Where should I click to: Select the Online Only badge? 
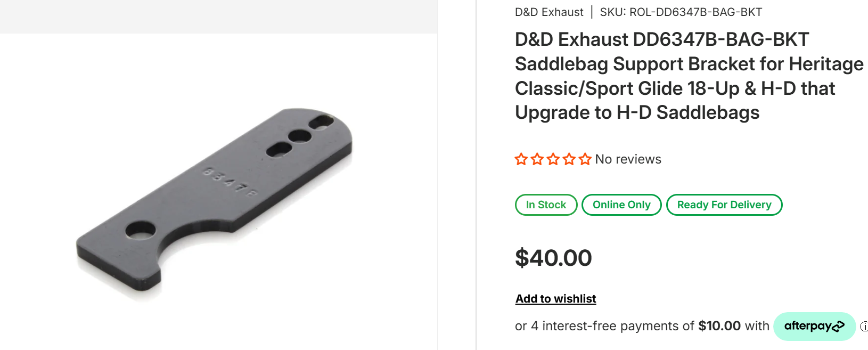pos(621,205)
